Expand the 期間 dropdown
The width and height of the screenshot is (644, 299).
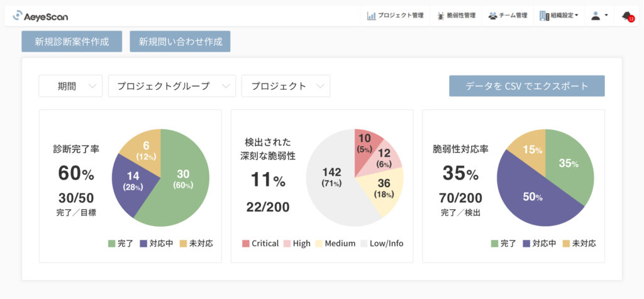click(x=70, y=86)
